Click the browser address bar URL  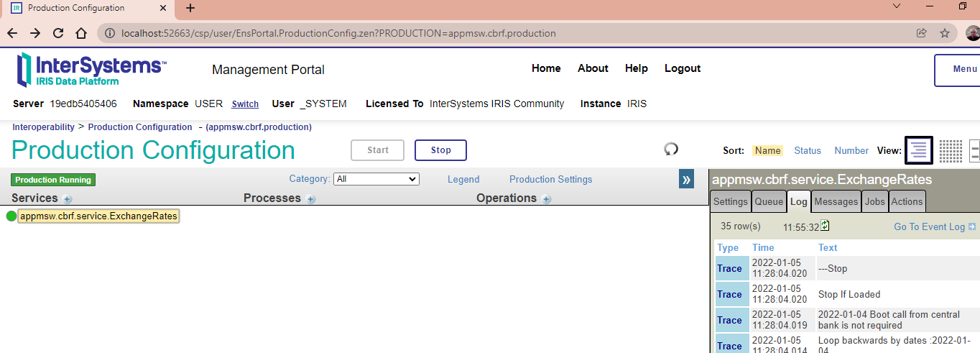(338, 33)
